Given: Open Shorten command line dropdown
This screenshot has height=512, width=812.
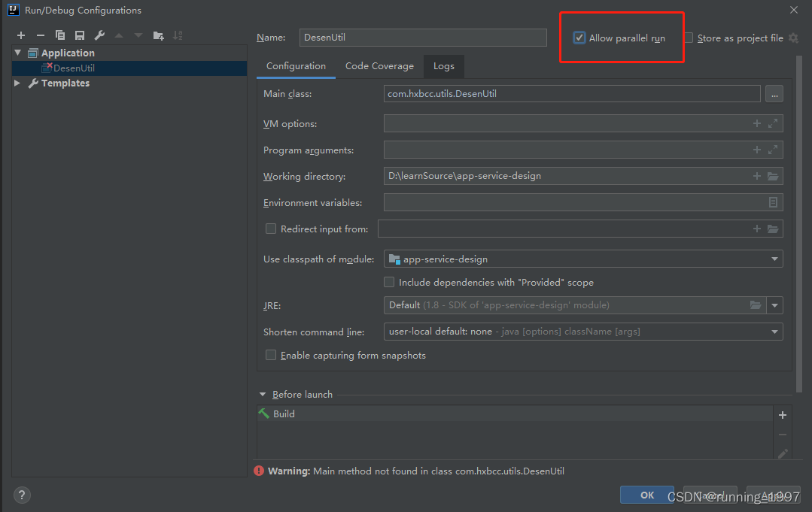Looking at the screenshot, I should (774, 331).
